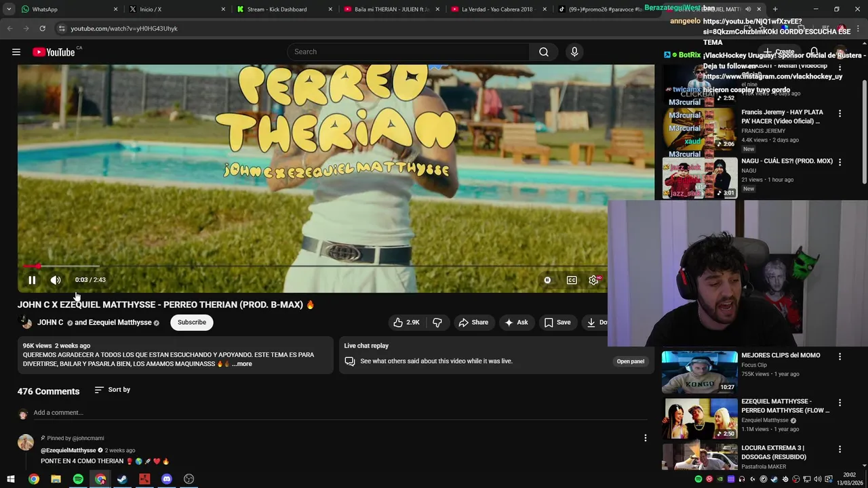868x488 pixels.
Task: Open the player settings gear
Action: (594, 280)
